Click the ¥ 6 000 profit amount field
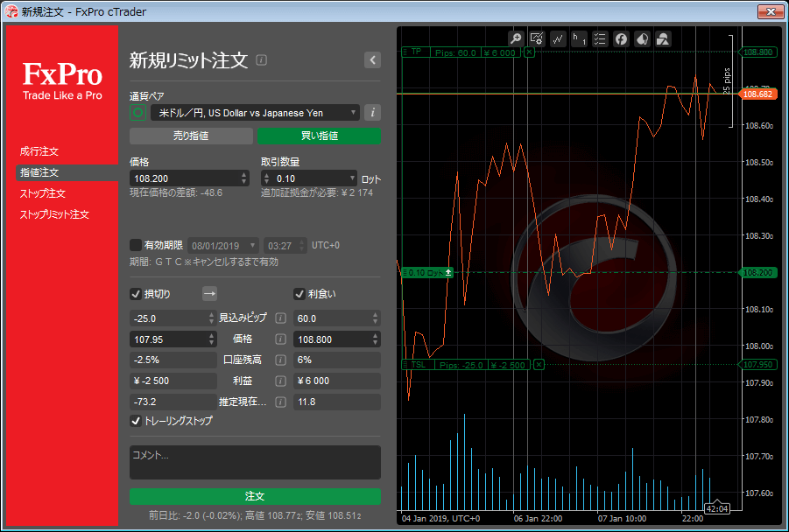The image size is (789, 532). tap(337, 381)
